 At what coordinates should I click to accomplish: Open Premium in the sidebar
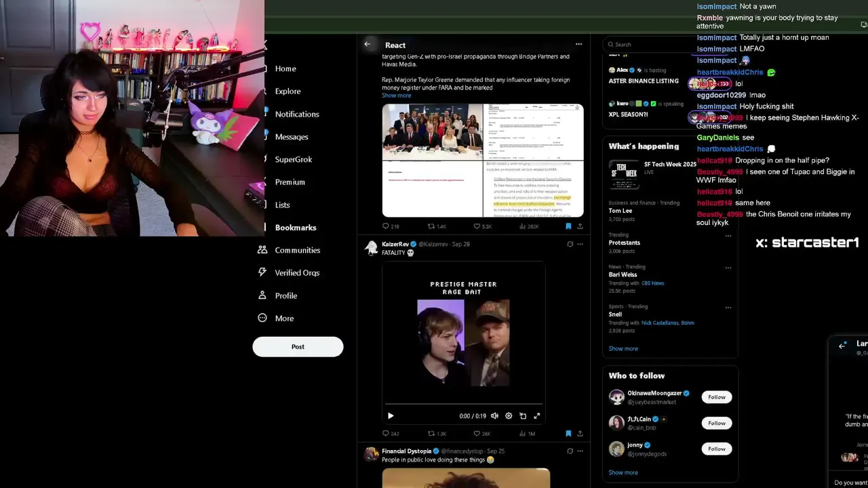tap(290, 182)
